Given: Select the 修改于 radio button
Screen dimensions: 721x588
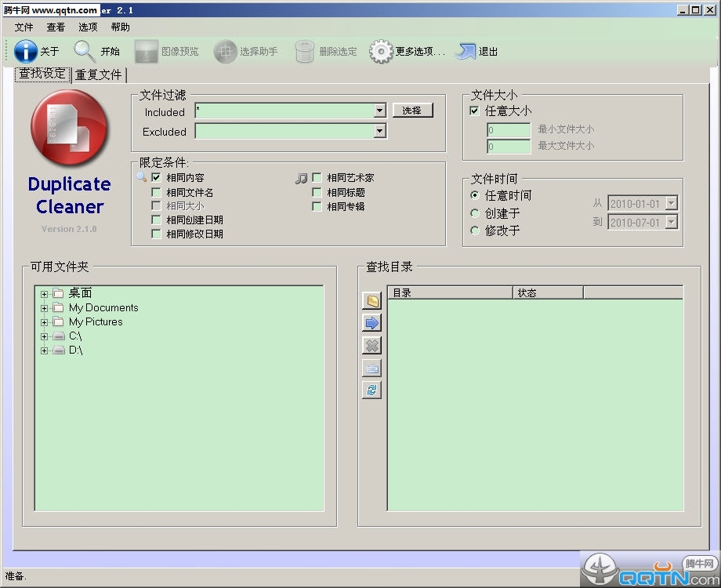Looking at the screenshot, I should click(x=475, y=230).
